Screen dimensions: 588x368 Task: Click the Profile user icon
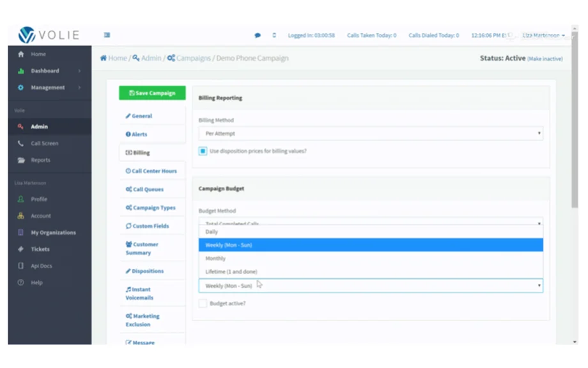[21, 199]
